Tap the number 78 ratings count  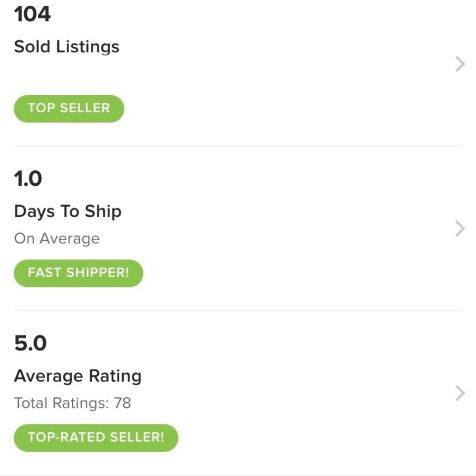coord(122,403)
